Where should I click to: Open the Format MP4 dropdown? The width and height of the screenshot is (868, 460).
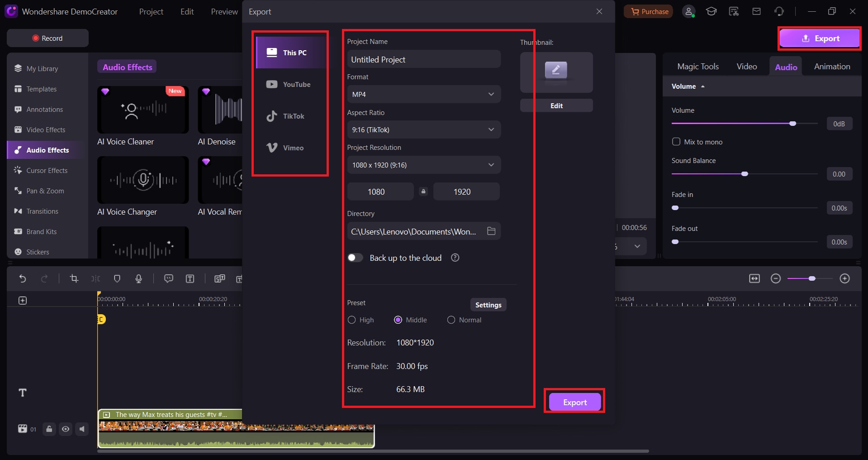click(x=424, y=94)
